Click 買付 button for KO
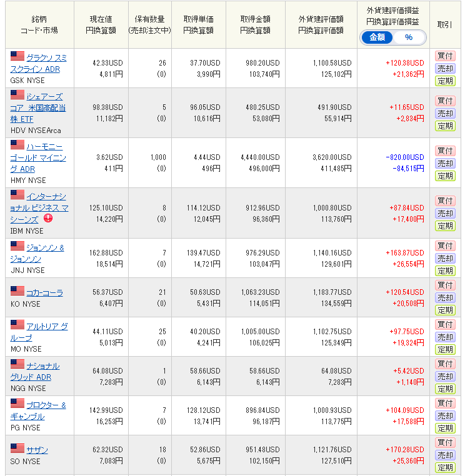Screen dimensions: 465x476 [x=445, y=285]
